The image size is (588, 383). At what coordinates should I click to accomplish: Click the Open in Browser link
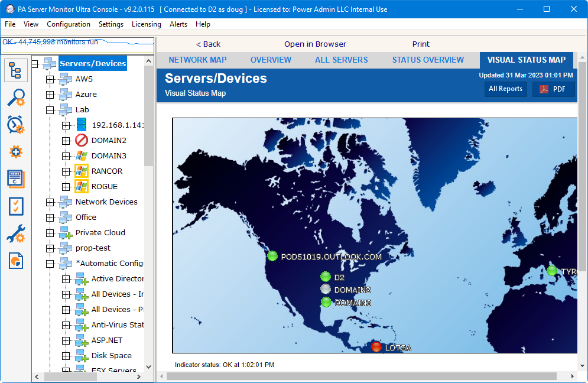(x=315, y=44)
